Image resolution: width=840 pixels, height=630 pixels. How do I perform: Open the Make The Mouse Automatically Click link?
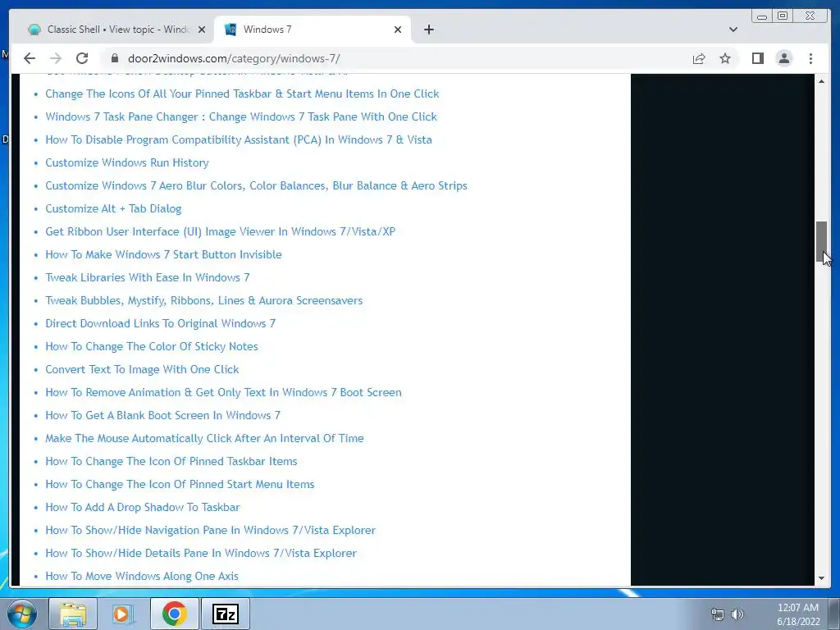click(204, 439)
